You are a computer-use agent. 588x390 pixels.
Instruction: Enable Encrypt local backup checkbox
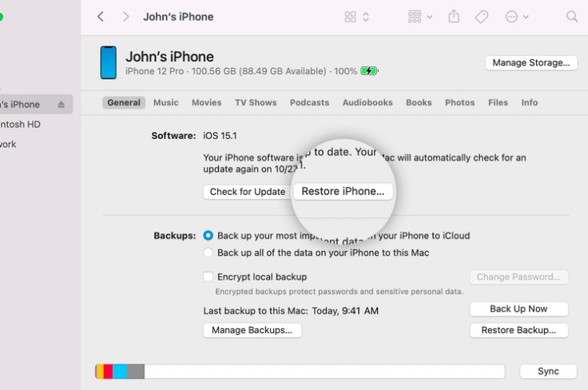(209, 277)
